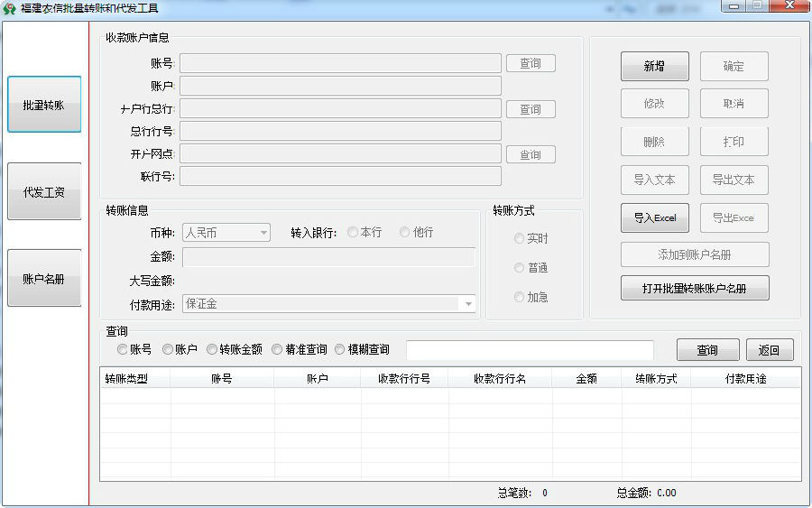The width and height of the screenshot is (812, 508).
Task: Click 收款行行号 column header
Action: tap(404, 379)
